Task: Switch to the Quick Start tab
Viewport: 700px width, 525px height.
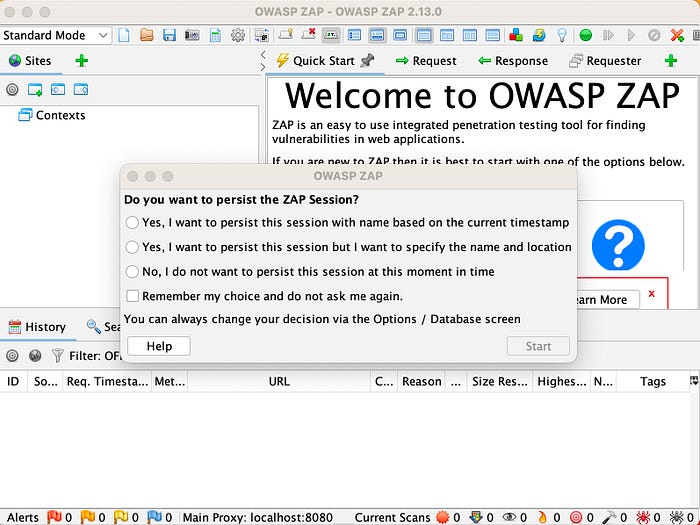Action: pos(325,60)
